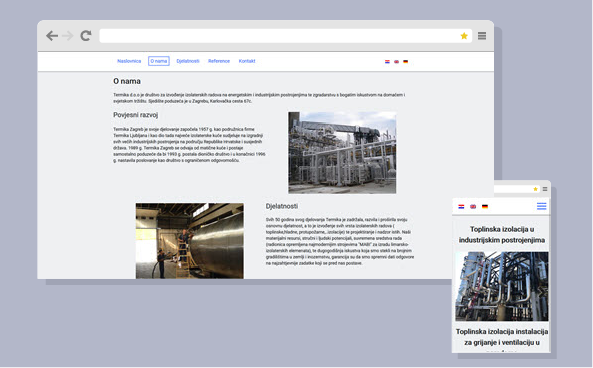593x368 pixels.
Task: Open the Kontakt nav link
Action: pos(247,61)
